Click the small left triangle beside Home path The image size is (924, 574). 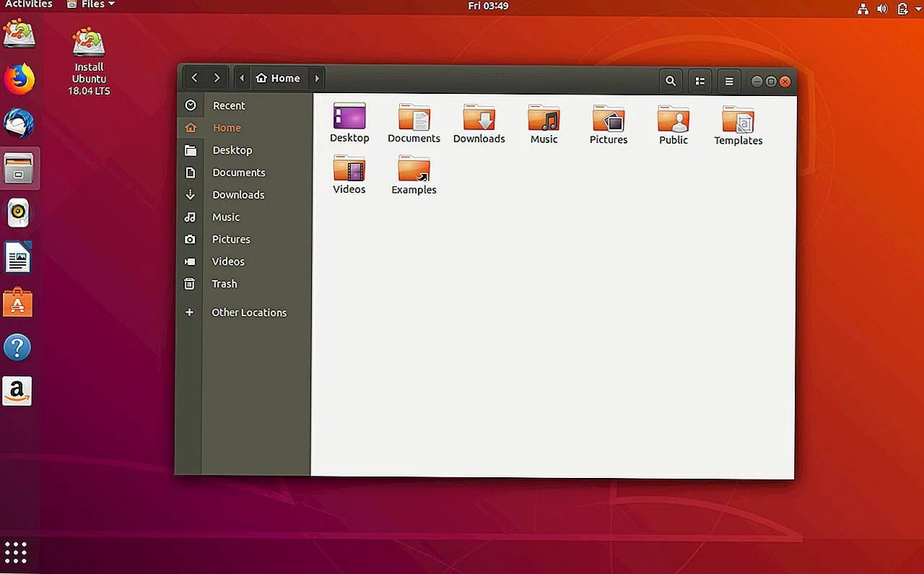point(242,78)
